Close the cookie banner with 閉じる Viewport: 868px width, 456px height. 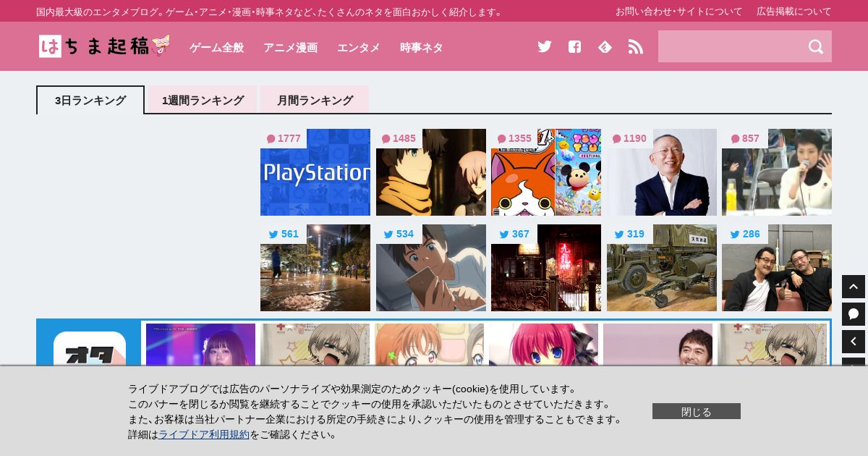click(x=697, y=411)
